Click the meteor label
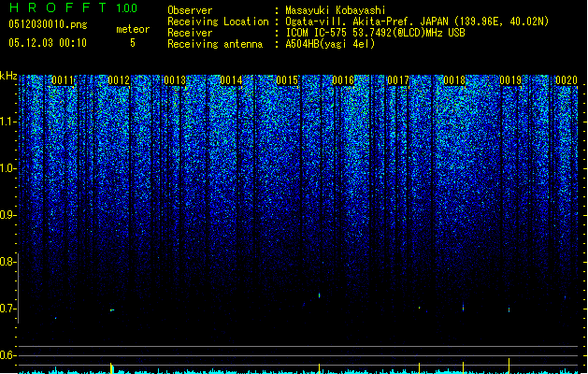 (133, 29)
